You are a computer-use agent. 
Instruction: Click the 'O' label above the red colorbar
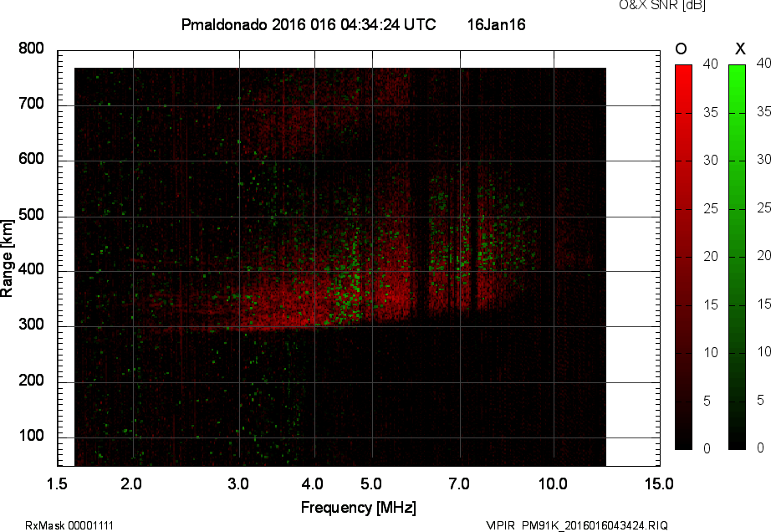click(681, 49)
